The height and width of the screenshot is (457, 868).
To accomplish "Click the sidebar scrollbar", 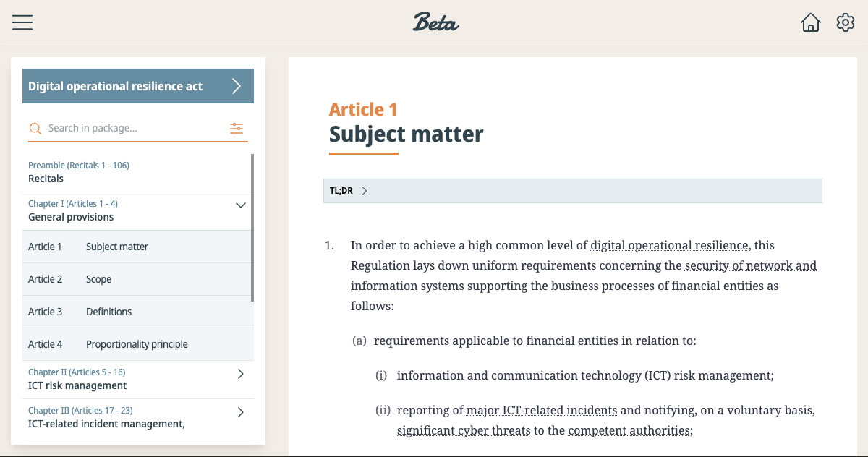I will [x=252, y=224].
